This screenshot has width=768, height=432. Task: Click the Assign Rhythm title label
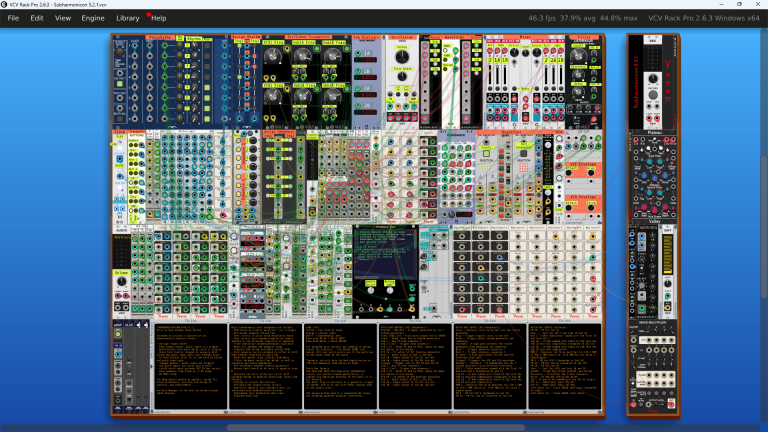pyautogui.click(x=247, y=37)
